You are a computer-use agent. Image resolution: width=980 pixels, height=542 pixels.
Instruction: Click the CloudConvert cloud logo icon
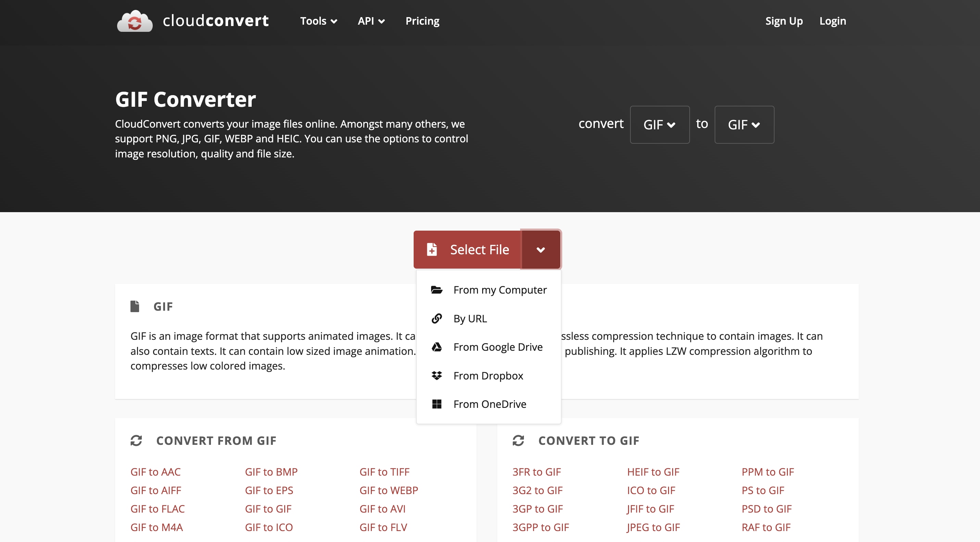tap(135, 21)
